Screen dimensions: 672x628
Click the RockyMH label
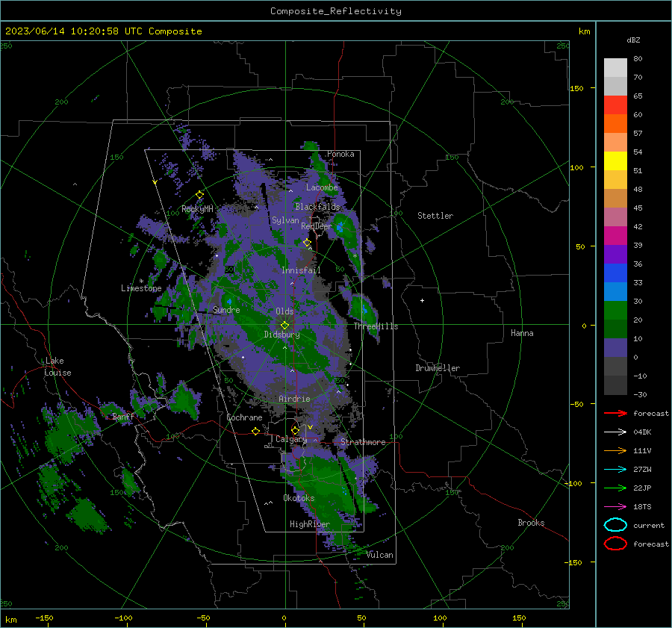(197, 209)
